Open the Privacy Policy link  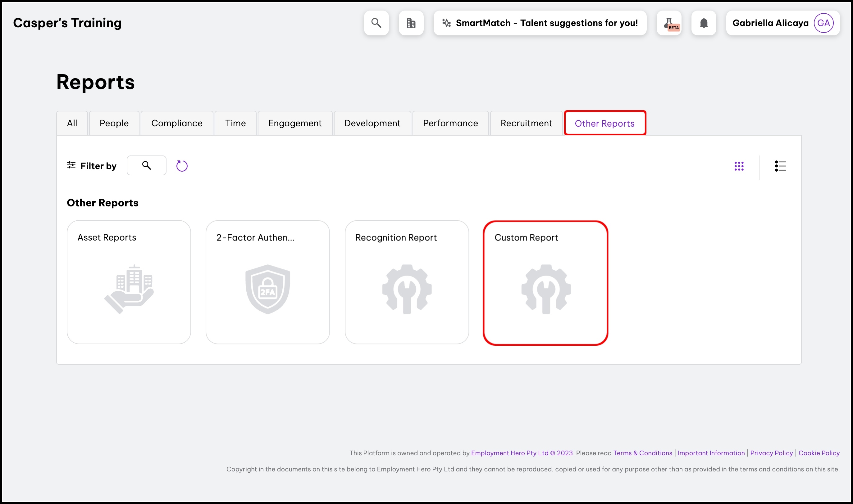[771, 453]
